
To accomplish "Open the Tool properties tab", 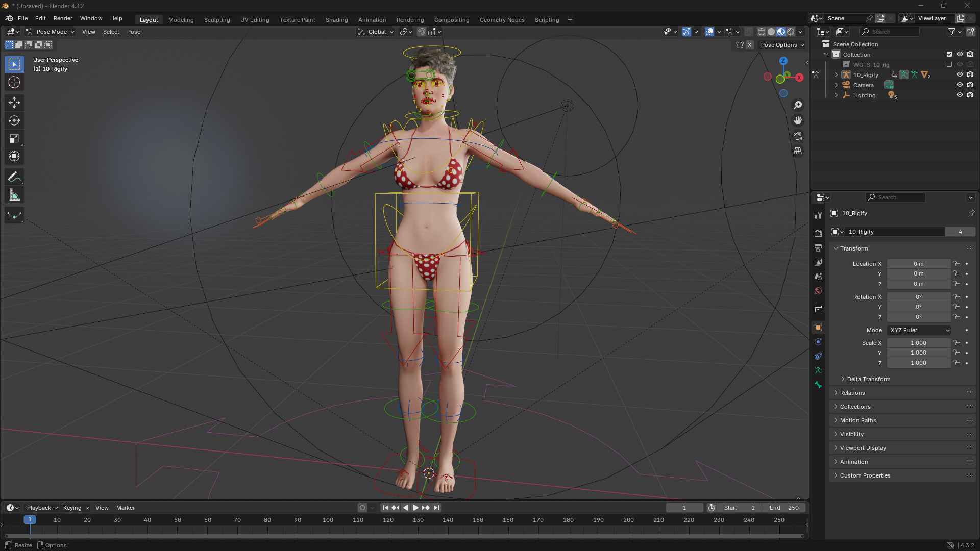I will point(818,215).
